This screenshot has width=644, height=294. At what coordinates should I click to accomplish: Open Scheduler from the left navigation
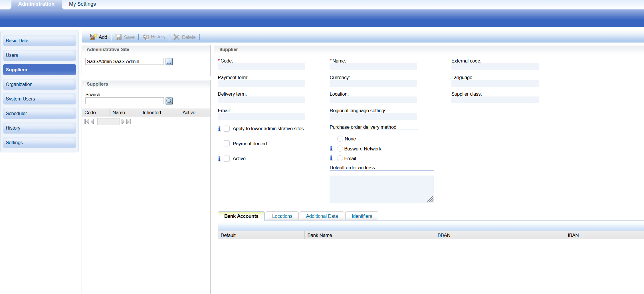39,114
